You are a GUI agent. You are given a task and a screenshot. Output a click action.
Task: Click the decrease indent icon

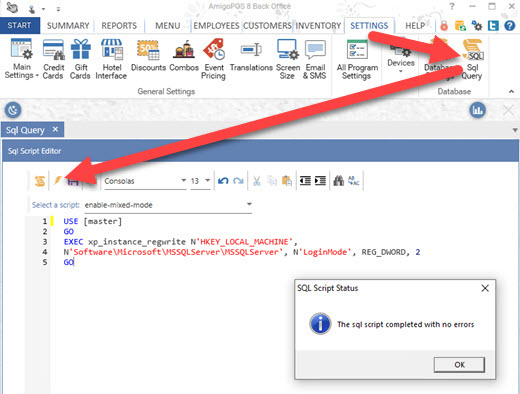tap(305, 181)
